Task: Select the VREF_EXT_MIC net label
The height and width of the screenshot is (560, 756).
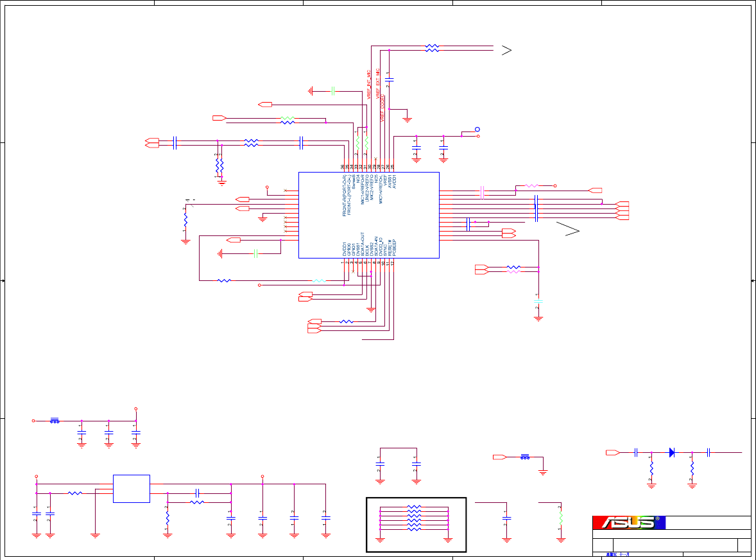Action: 378,84
